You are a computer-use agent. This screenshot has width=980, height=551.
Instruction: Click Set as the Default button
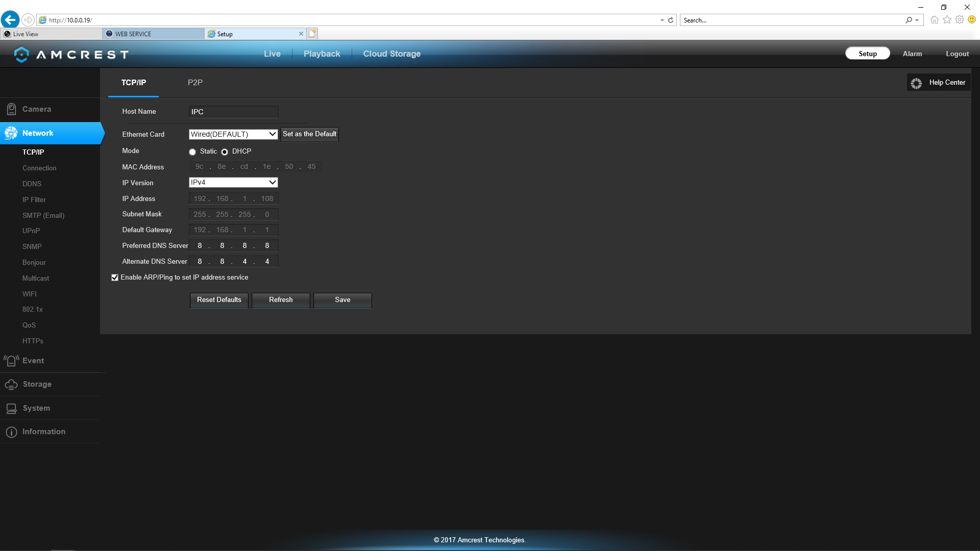pos(309,134)
